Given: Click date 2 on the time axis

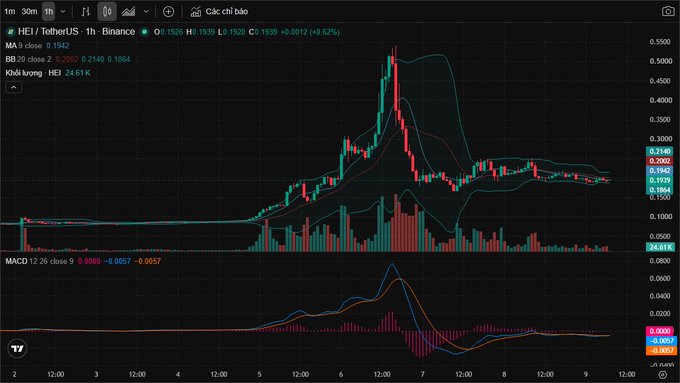Looking at the screenshot, I should point(14,374).
